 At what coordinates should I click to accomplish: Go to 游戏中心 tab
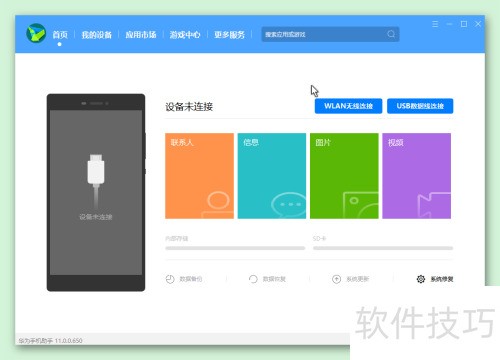pos(185,35)
